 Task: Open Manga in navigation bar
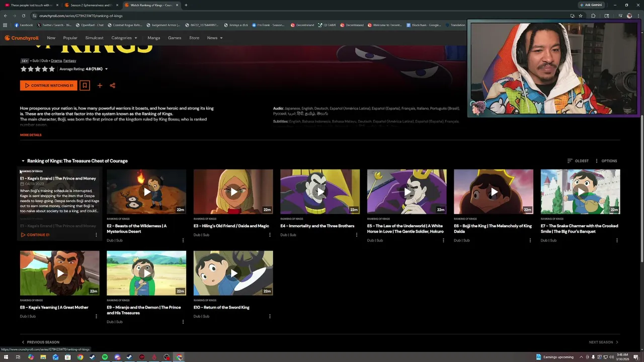tap(154, 38)
